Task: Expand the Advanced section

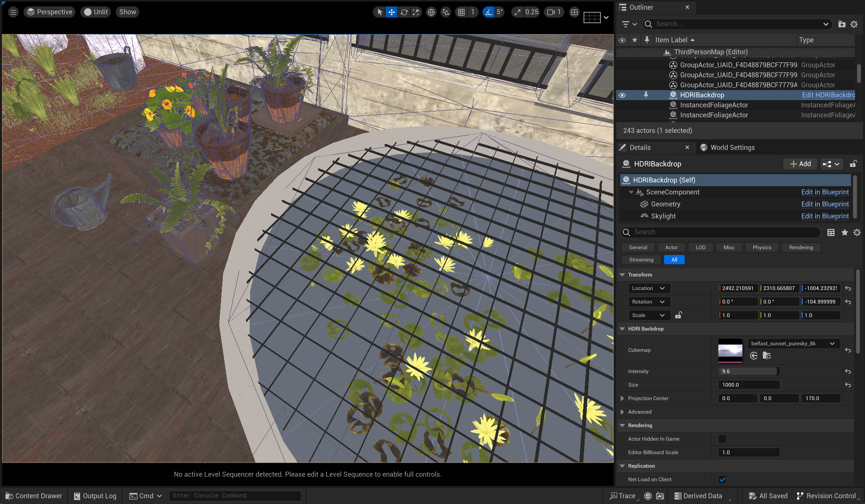Action: coord(622,412)
